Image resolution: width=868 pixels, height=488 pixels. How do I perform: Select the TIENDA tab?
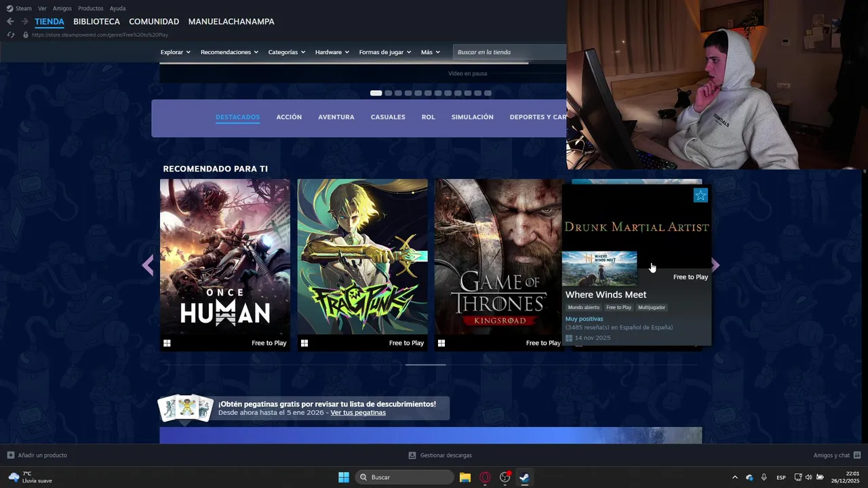point(50,22)
